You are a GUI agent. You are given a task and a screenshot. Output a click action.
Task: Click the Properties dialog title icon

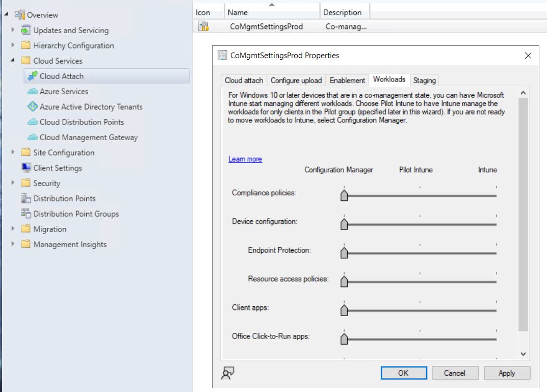point(222,55)
